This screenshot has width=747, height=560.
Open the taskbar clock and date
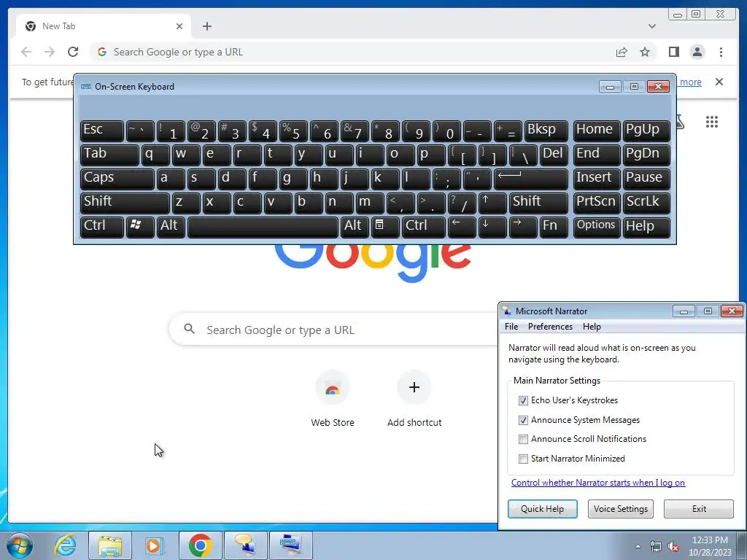pos(709,546)
